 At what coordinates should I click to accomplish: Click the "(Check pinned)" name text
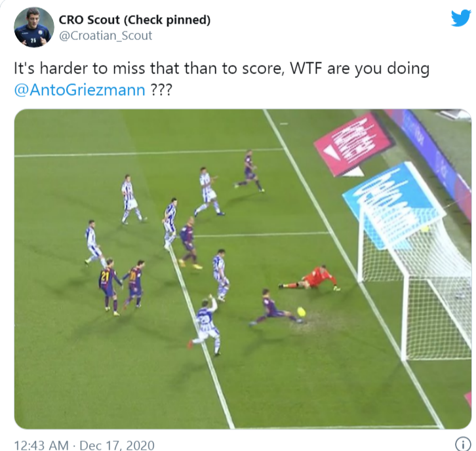[x=167, y=20]
